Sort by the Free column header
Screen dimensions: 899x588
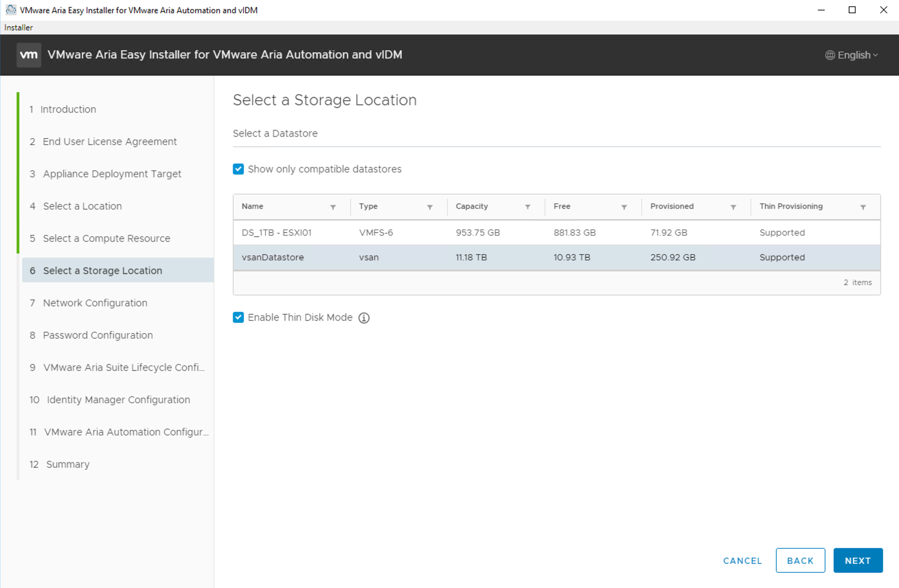coord(562,206)
